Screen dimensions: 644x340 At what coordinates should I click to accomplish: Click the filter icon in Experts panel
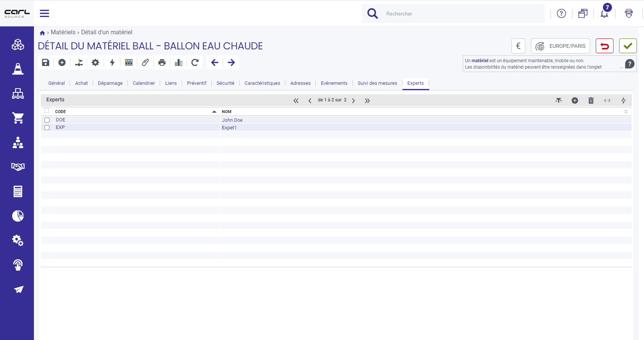click(558, 100)
